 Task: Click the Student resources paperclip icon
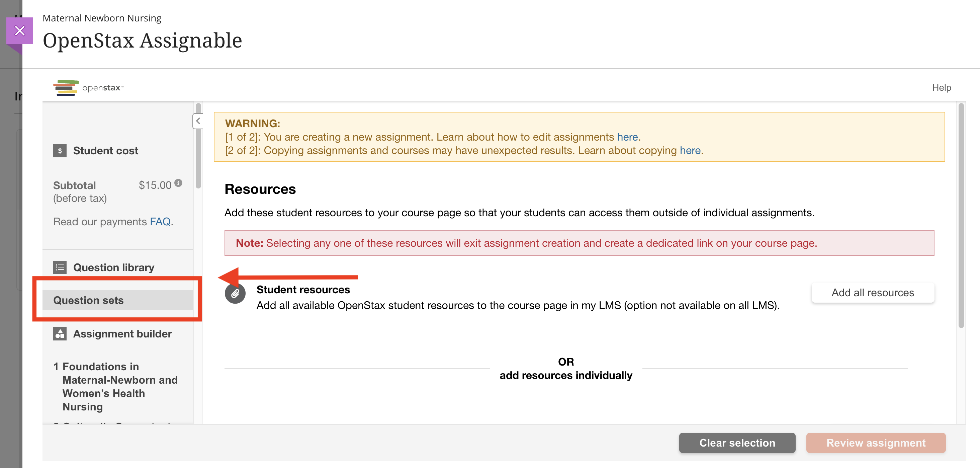pyautogui.click(x=235, y=293)
